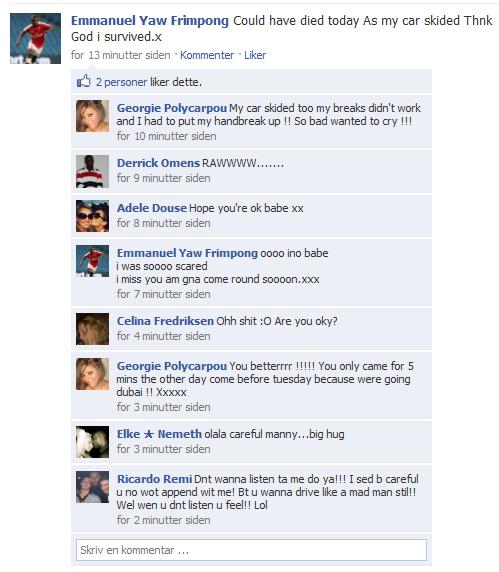This screenshot has height=572, width=499.
Task: Open Emmanuel Yaw Frimpong's post profile picture
Action: tap(35, 39)
